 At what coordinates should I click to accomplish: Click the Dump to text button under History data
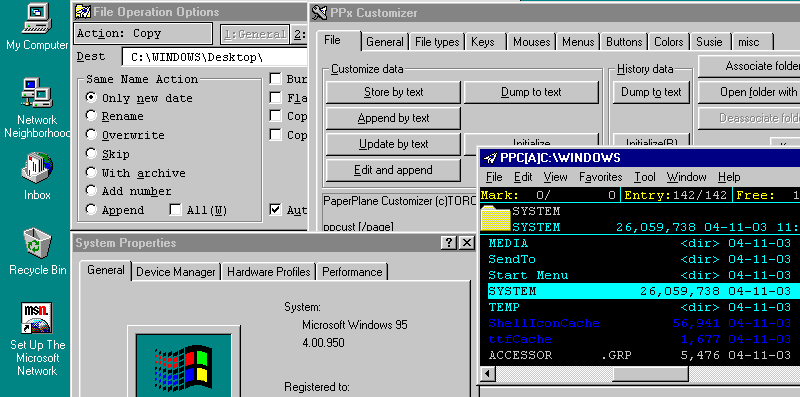(x=651, y=92)
